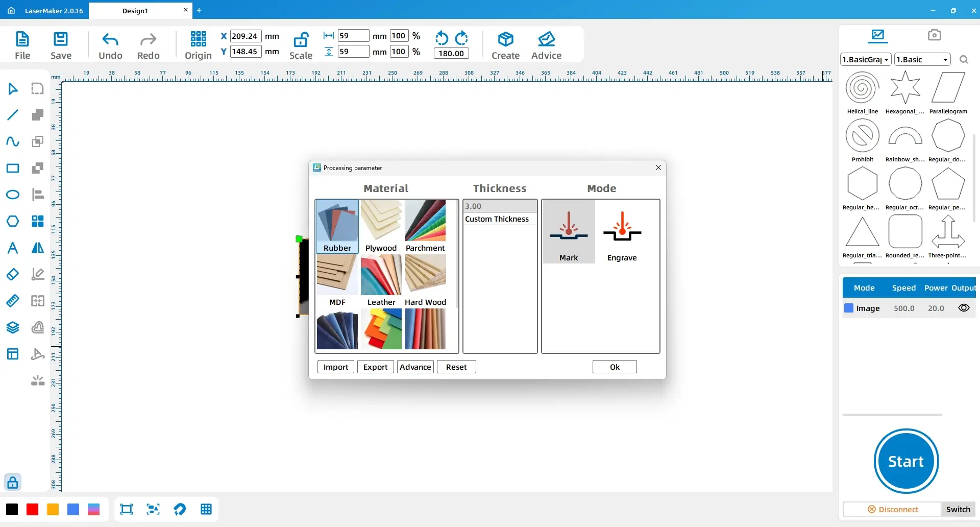Rotate clockwise using rotate-right icon
980x527 pixels.
coord(461,38)
